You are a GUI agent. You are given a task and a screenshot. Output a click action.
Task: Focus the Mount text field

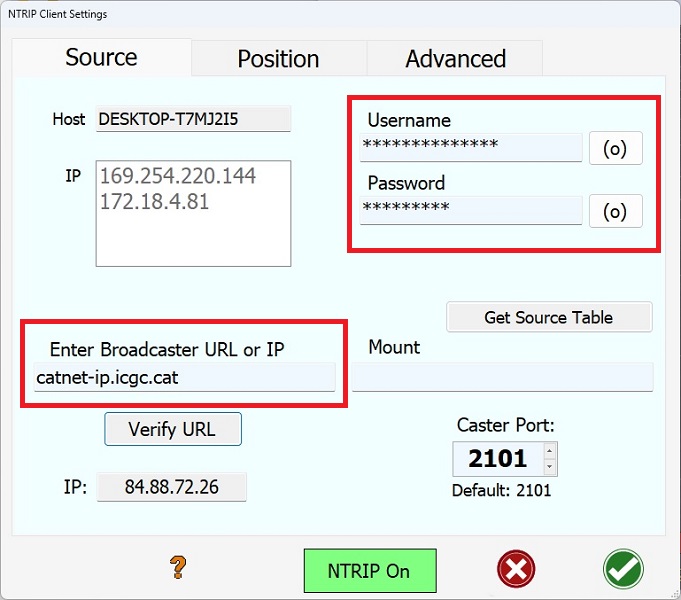[x=502, y=378]
